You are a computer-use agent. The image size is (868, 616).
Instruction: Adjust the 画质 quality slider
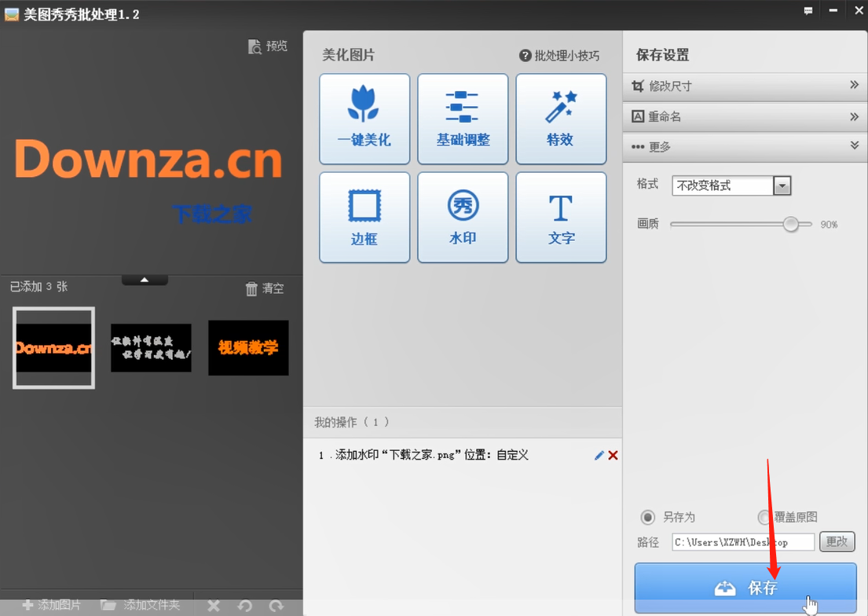[x=791, y=224]
